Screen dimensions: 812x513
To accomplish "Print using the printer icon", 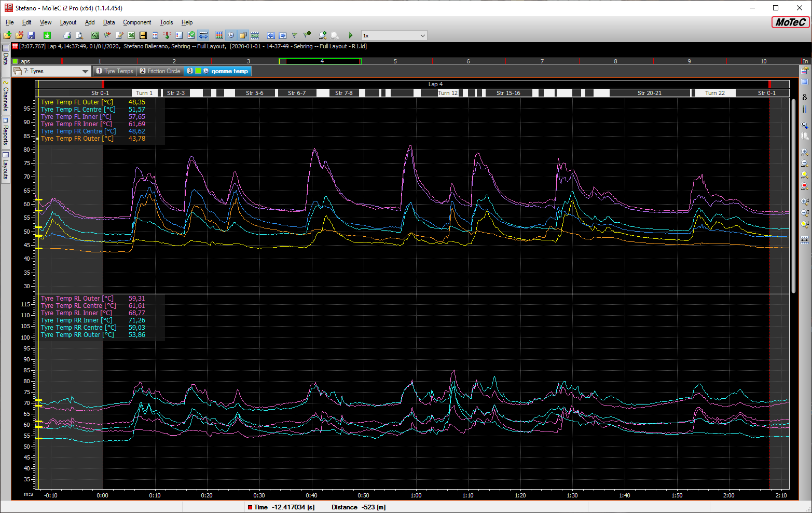I will (x=67, y=35).
